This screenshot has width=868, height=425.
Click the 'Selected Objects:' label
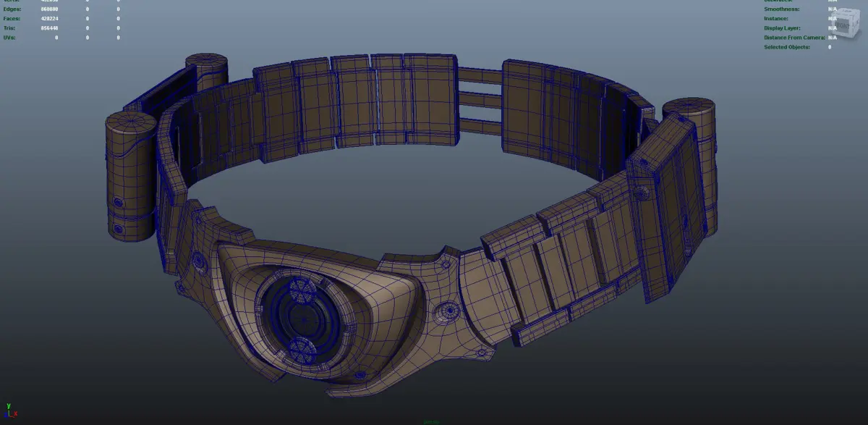pos(787,46)
